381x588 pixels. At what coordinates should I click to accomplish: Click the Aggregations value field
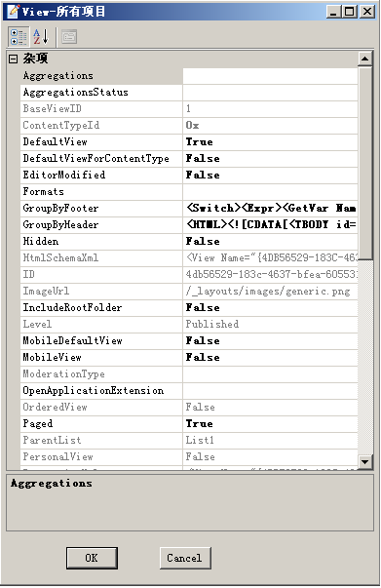click(271, 76)
